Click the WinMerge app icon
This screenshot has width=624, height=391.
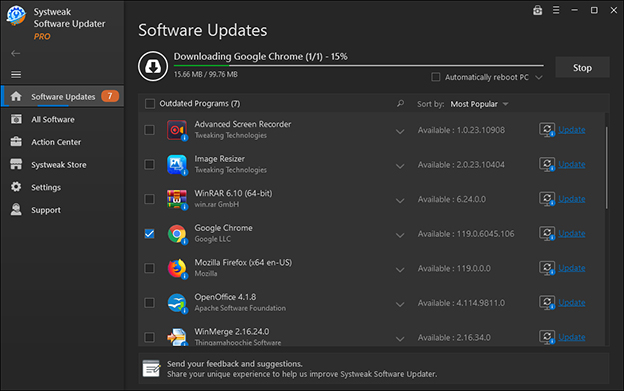click(177, 337)
